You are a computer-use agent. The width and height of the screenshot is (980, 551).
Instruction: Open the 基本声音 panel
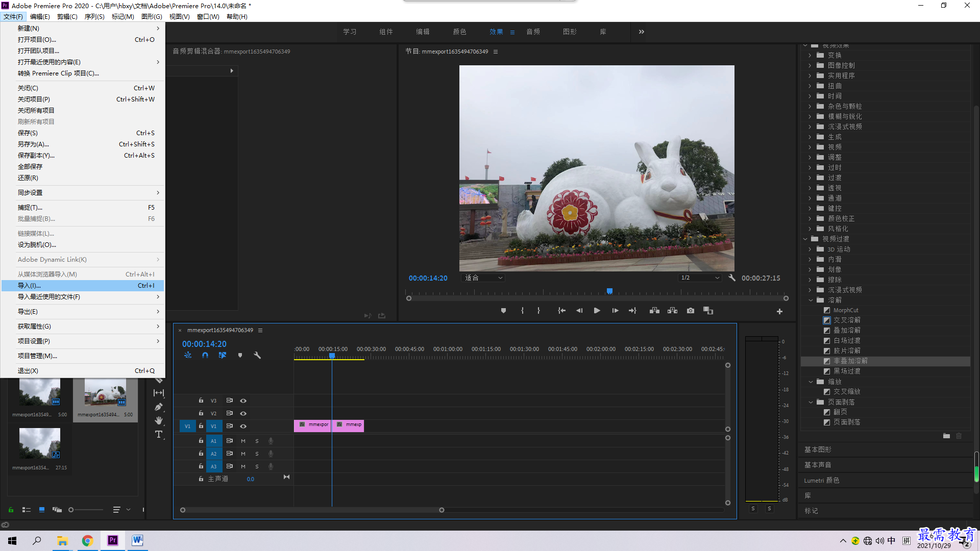point(818,465)
